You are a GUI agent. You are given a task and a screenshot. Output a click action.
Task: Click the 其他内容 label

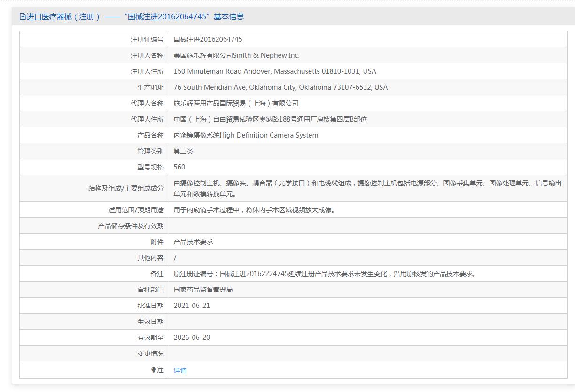coord(150,258)
